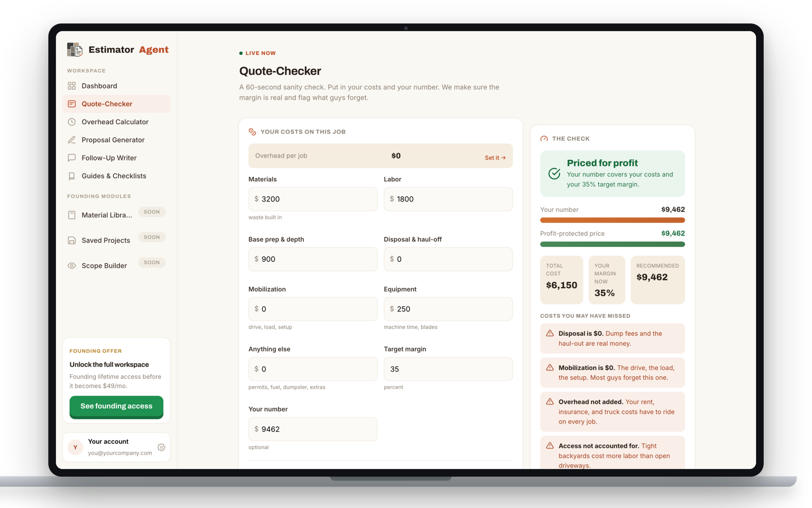Open account settings gear icon

tap(161, 448)
